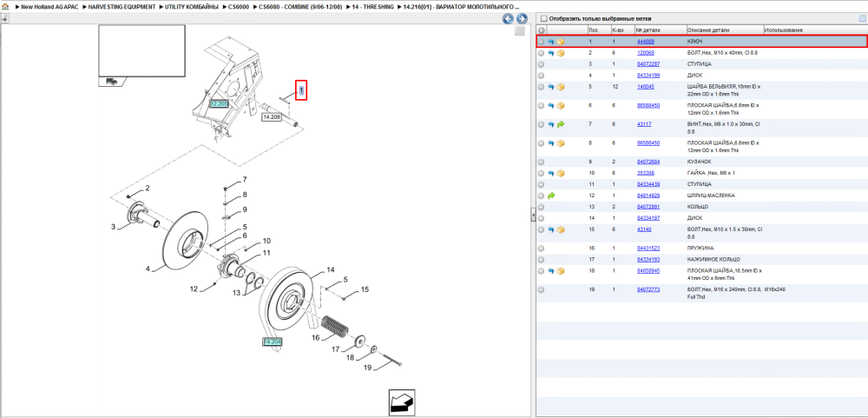Sort by 'Описание детали' column header
The height and width of the screenshot is (418, 868).
point(725,30)
